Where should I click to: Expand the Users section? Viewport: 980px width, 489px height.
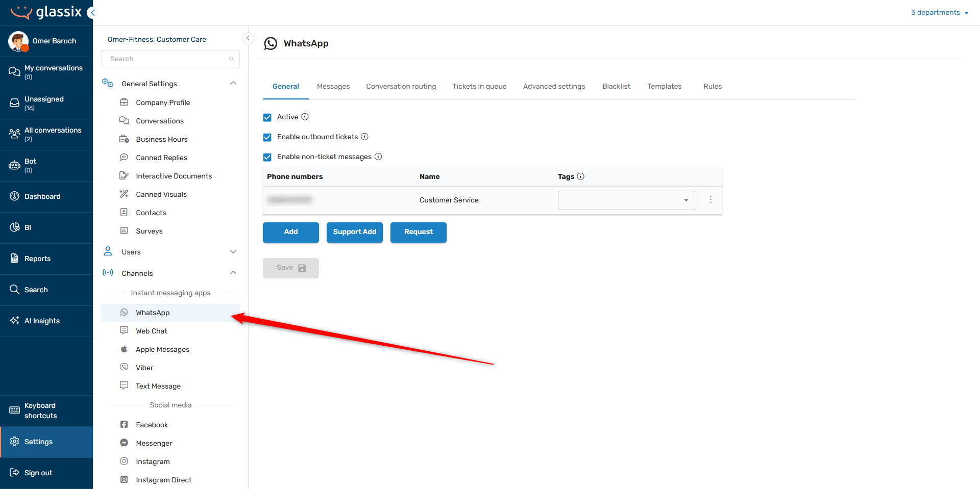pos(233,252)
